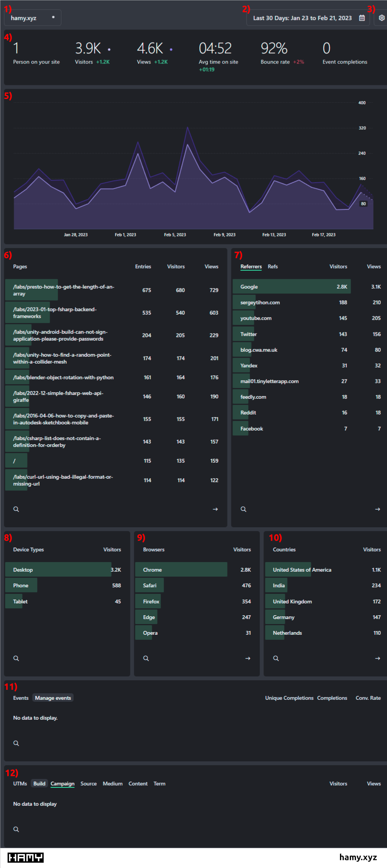The width and height of the screenshot is (387, 868).
Task: Toggle the Visitors graph dot indicator
Action: pyautogui.click(x=109, y=49)
